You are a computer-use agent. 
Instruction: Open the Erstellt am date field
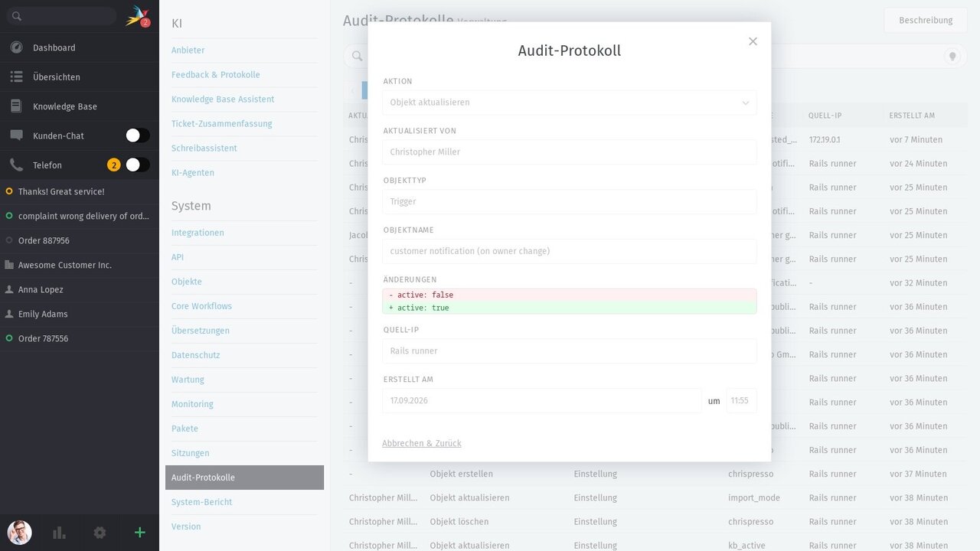click(542, 400)
